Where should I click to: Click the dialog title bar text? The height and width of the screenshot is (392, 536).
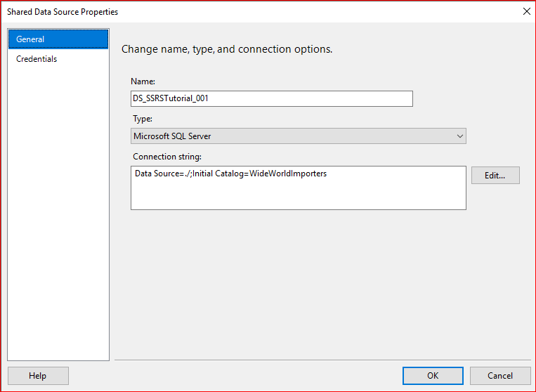(63, 12)
